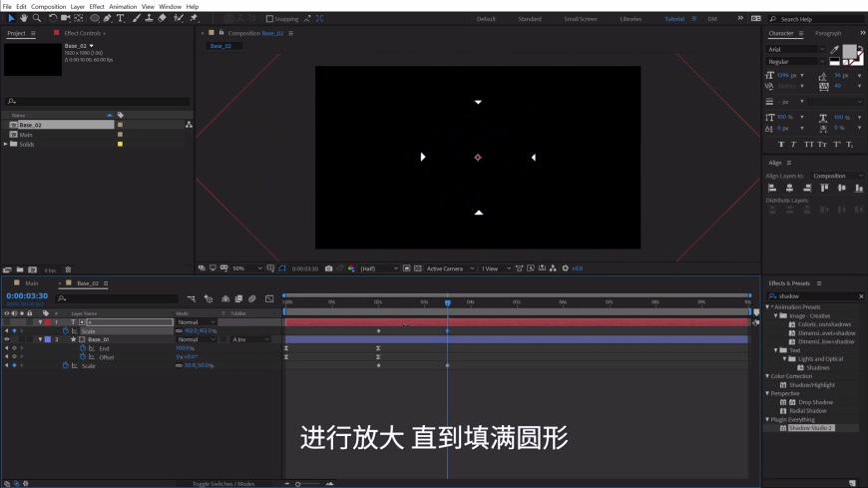Collapse layer 2 Base_01 properties
868x488 pixels.
[40, 339]
